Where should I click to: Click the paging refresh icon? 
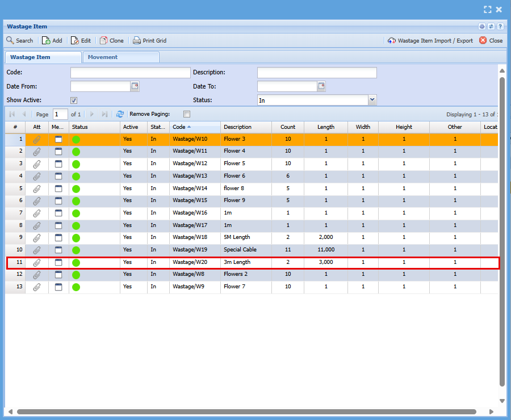click(x=120, y=114)
